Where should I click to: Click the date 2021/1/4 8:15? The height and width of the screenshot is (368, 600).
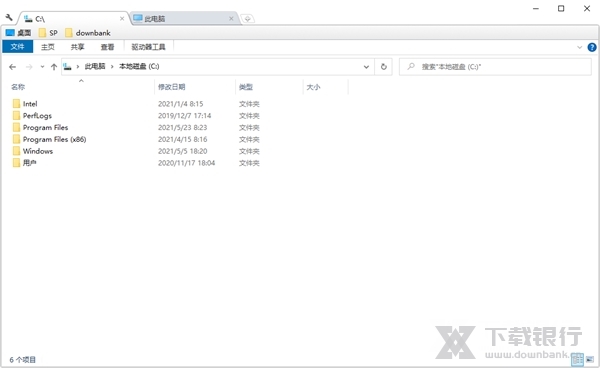click(181, 104)
